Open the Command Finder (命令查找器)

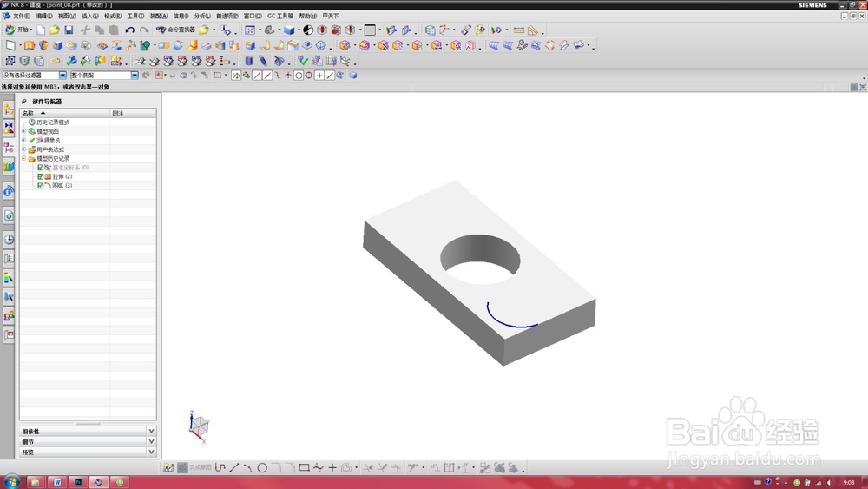point(175,30)
